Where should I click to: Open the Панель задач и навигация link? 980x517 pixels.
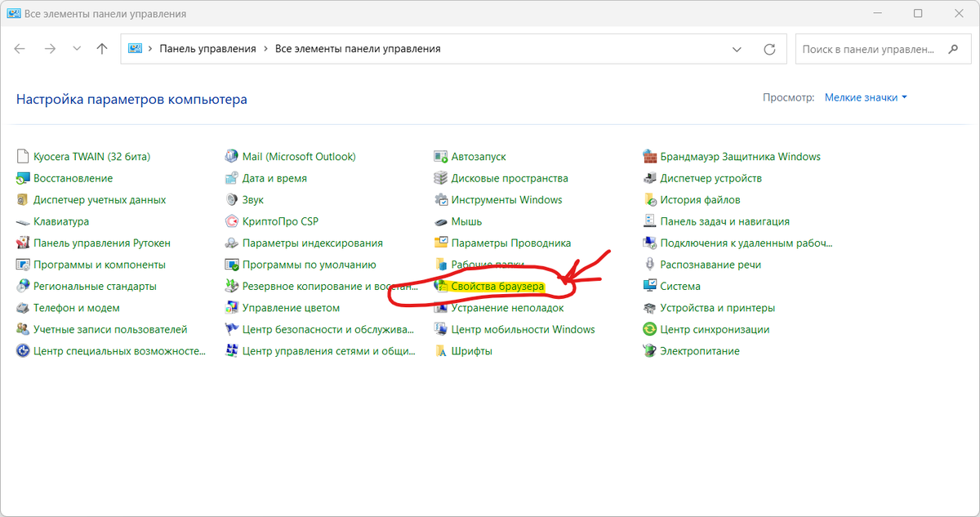coord(724,221)
